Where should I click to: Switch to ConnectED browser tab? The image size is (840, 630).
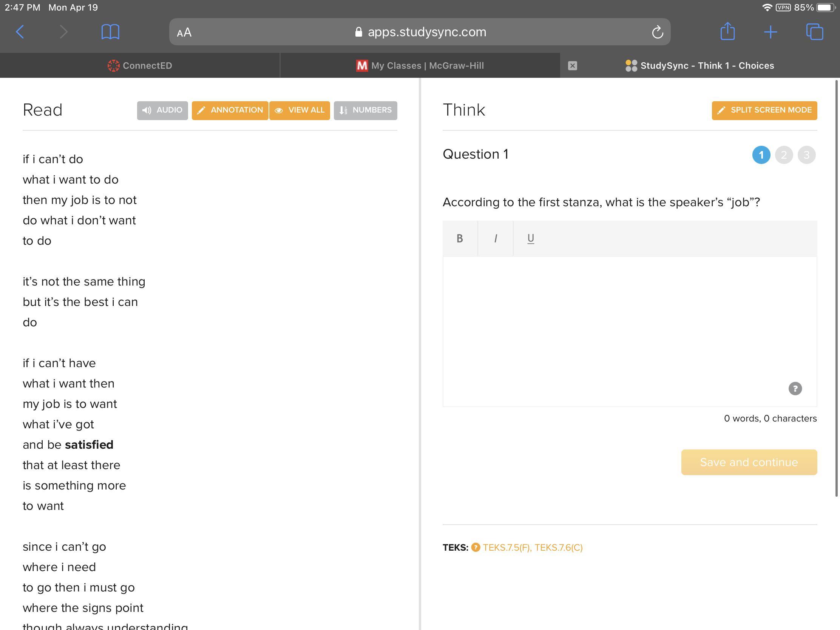pyautogui.click(x=140, y=66)
